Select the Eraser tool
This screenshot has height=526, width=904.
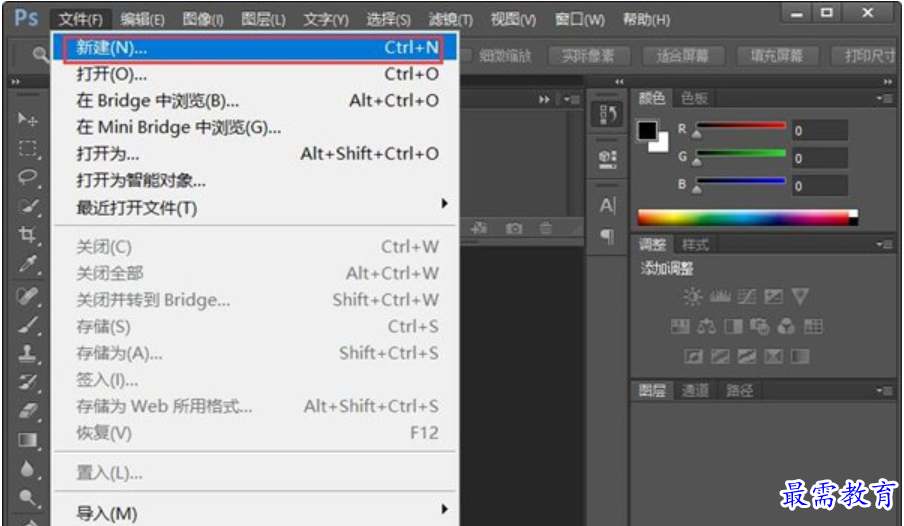(28, 411)
